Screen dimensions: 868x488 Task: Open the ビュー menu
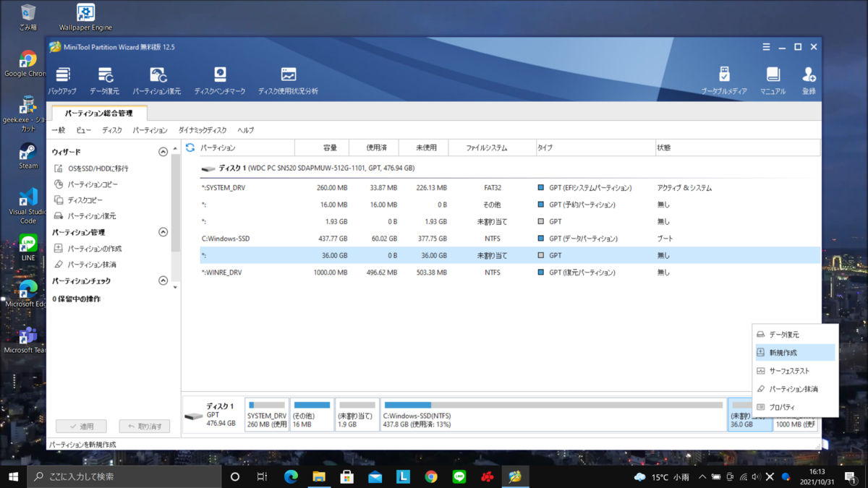click(x=84, y=130)
